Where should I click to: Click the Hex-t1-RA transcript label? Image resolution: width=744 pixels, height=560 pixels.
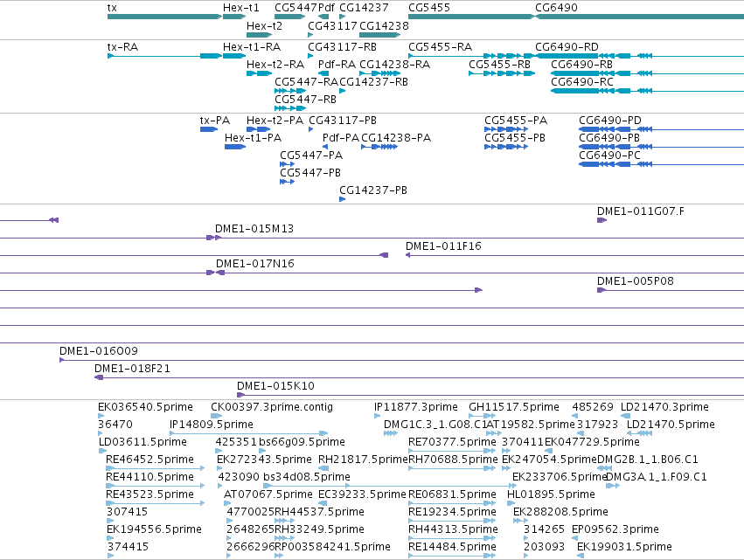click(x=252, y=47)
